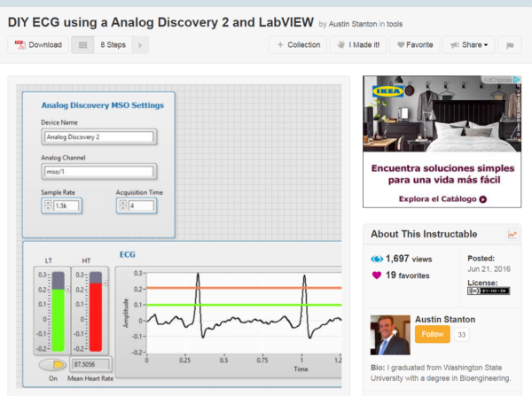532x396 pixels.
Task: Click the ECG waveform chart
Action: coord(244,313)
